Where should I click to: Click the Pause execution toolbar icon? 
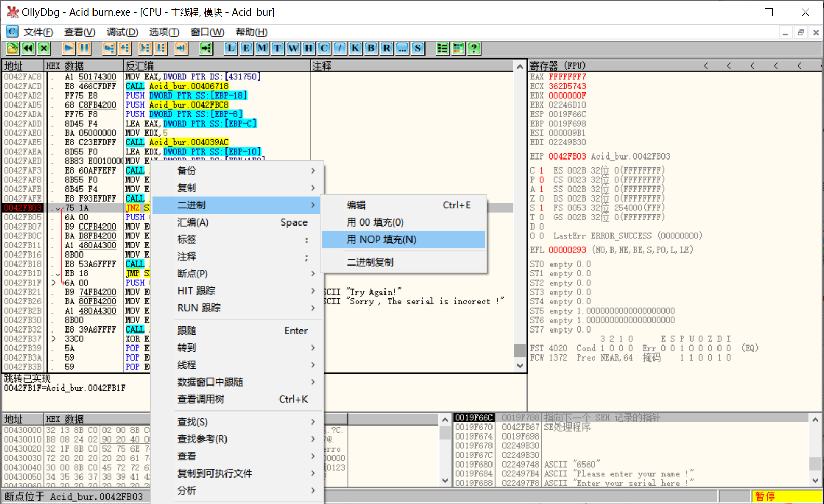click(84, 48)
